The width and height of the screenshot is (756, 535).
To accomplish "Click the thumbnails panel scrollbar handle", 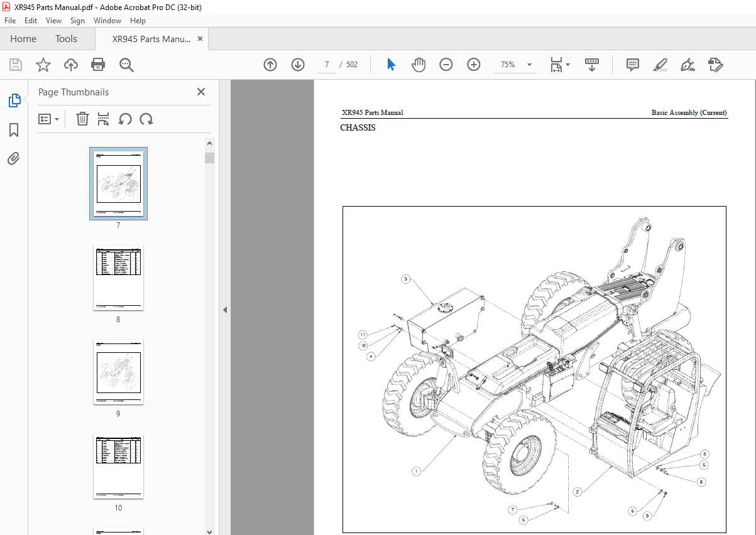I will pyautogui.click(x=209, y=158).
